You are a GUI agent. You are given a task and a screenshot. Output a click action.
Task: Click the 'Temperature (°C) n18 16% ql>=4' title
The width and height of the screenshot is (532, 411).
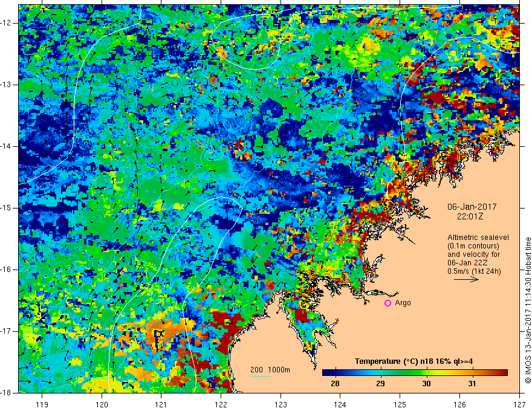(x=414, y=361)
